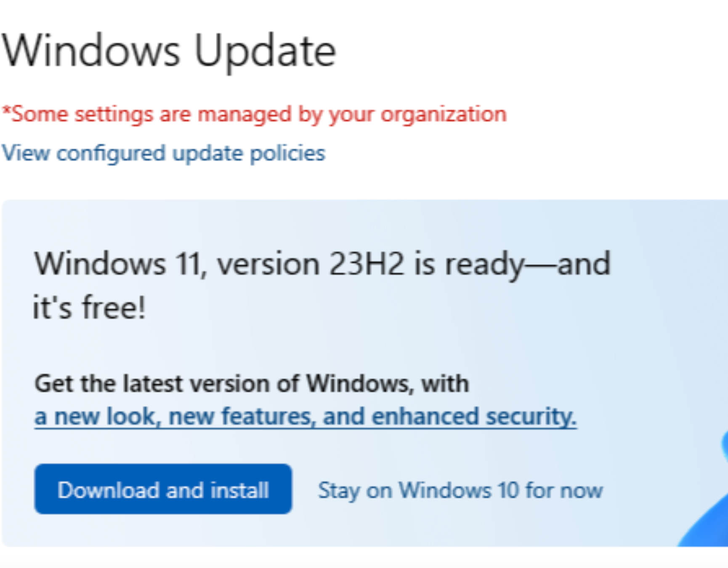Follow the configured update policies link

click(x=162, y=153)
